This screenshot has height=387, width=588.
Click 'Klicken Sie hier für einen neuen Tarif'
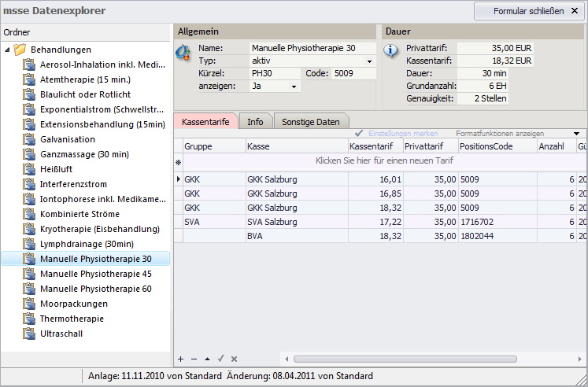click(384, 160)
